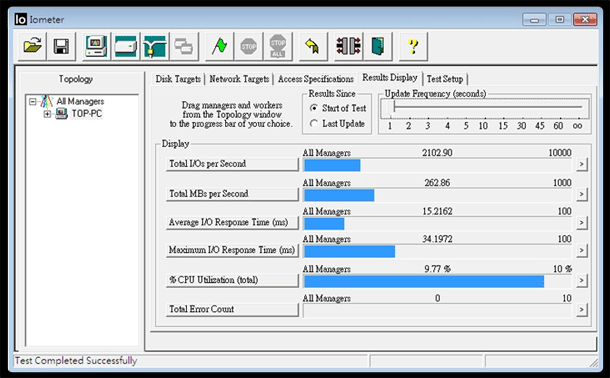Click Total Error Count button

pos(232,309)
